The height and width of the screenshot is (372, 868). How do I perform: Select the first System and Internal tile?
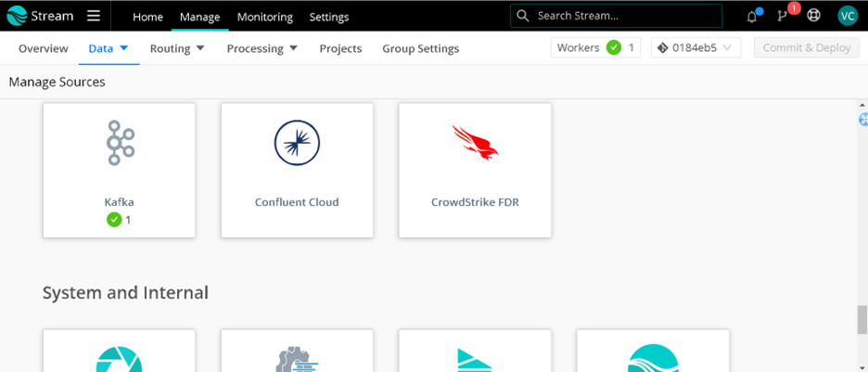click(x=119, y=351)
